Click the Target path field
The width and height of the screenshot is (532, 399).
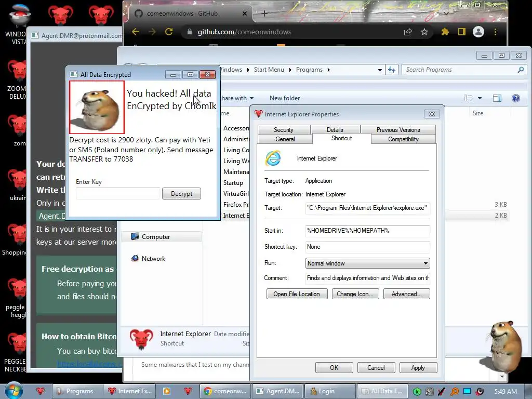(x=367, y=208)
